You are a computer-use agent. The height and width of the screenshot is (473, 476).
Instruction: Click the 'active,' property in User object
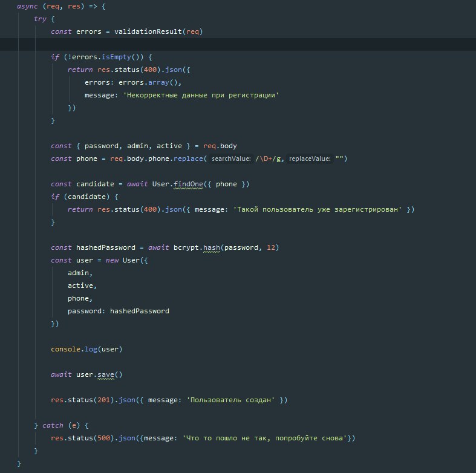(x=82, y=286)
